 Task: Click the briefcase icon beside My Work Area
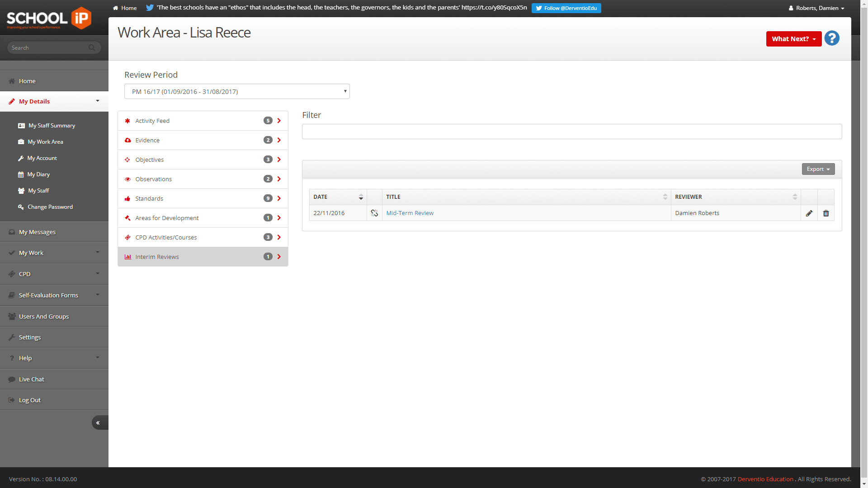pos(21,142)
